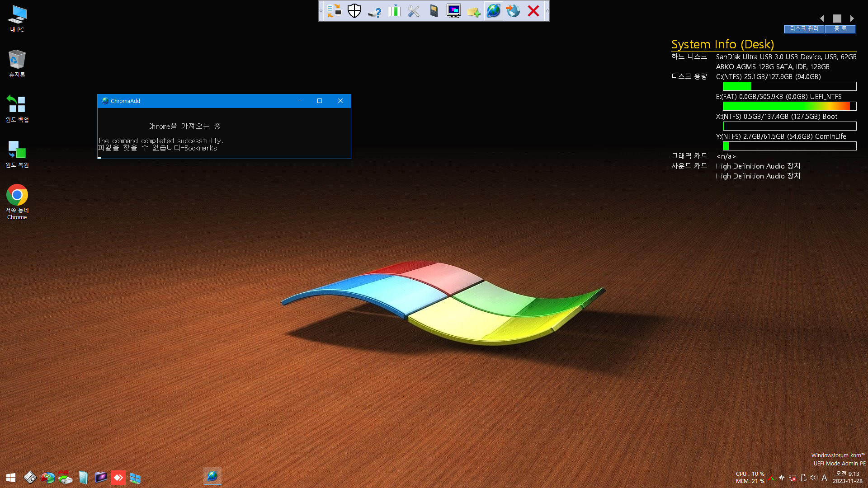Open the 내 PC desktop icon
This screenshot has width=868, height=488.
(x=17, y=19)
